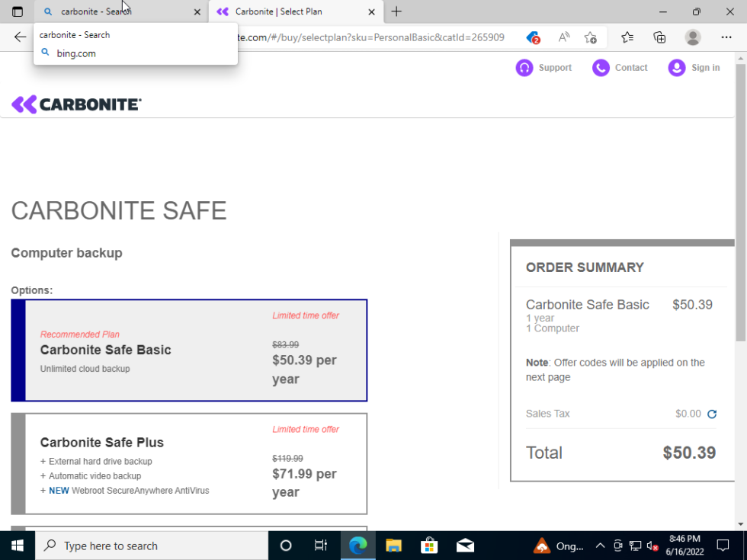Image resolution: width=747 pixels, height=560 pixels.
Task: Click the Contact phone icon
Action: [601, 68]
